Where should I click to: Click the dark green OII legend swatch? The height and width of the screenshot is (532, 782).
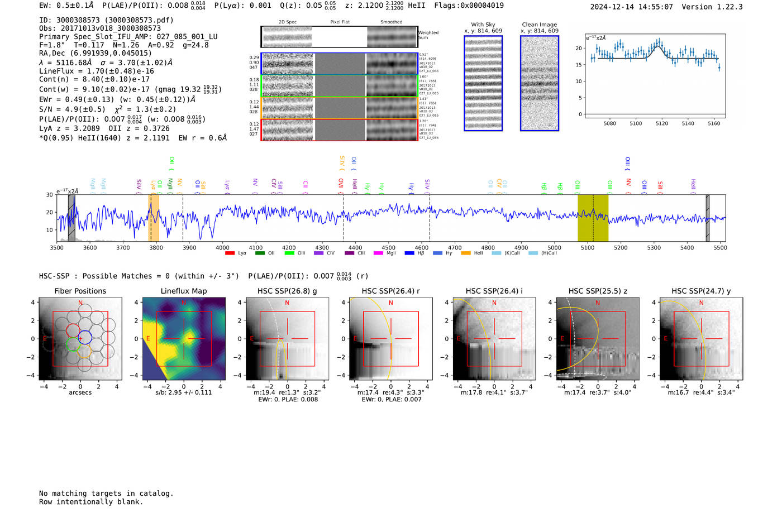[260, 253]
